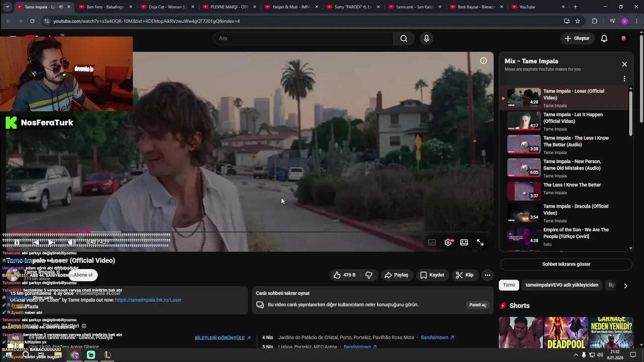This screenshot has height=362, width=644.
Task: Open chat panel with Paneli aç
Action: pos(477,305)
